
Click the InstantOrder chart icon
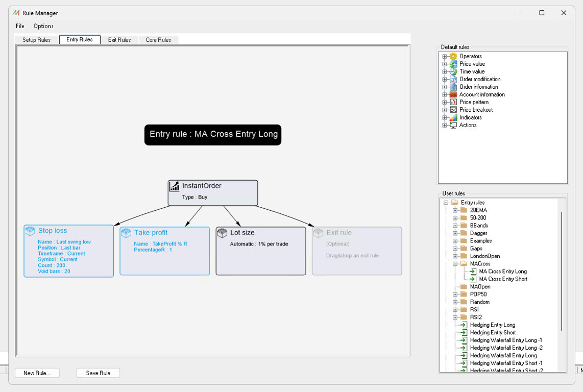point(175,187)
